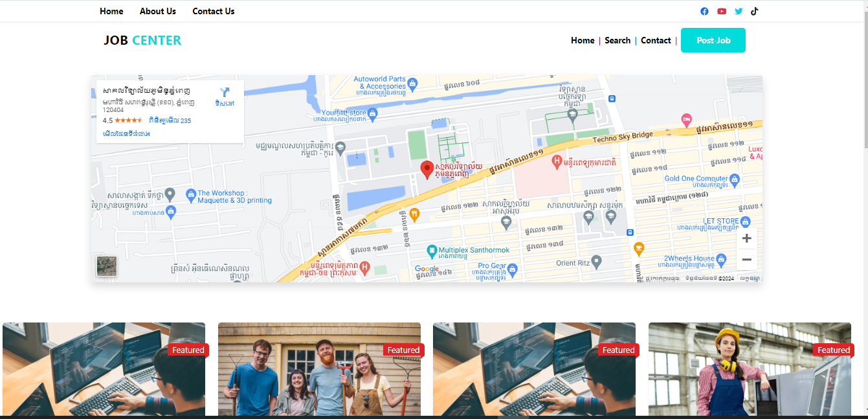The width and height of the screenshot is (868, 419).
Task: Open the YouTube social icon
Action: point(722,11)
